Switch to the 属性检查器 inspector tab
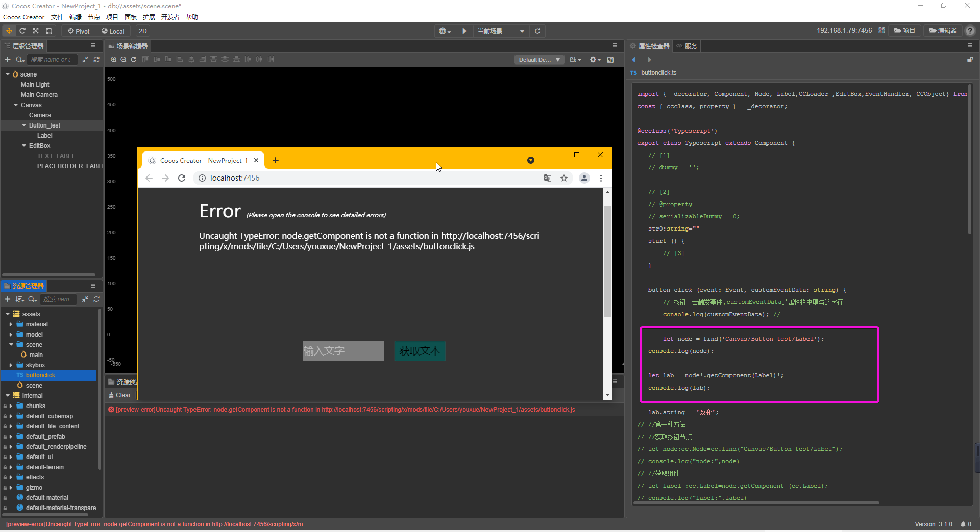980x532 pixels. click(650, 46)
